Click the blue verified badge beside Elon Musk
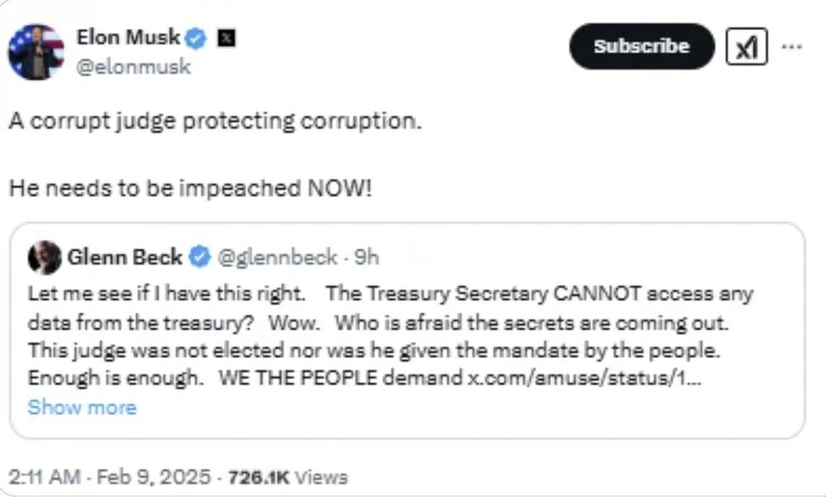 [196, 38]
